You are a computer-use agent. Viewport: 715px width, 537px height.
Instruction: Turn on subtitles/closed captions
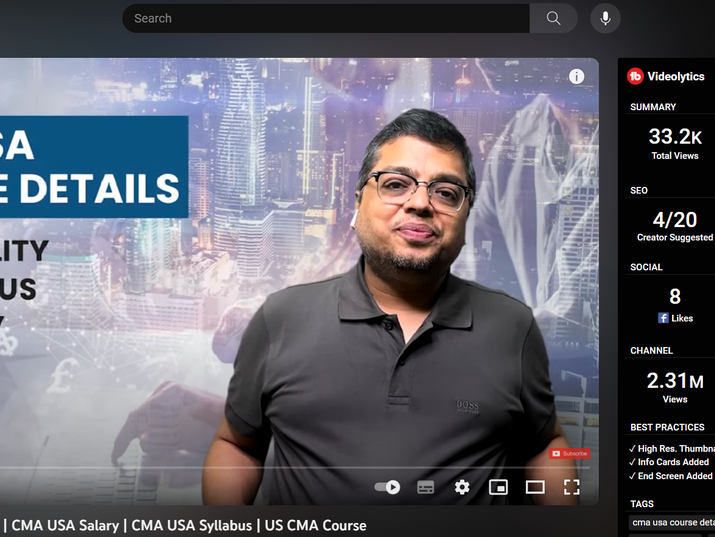click(425, 487)
